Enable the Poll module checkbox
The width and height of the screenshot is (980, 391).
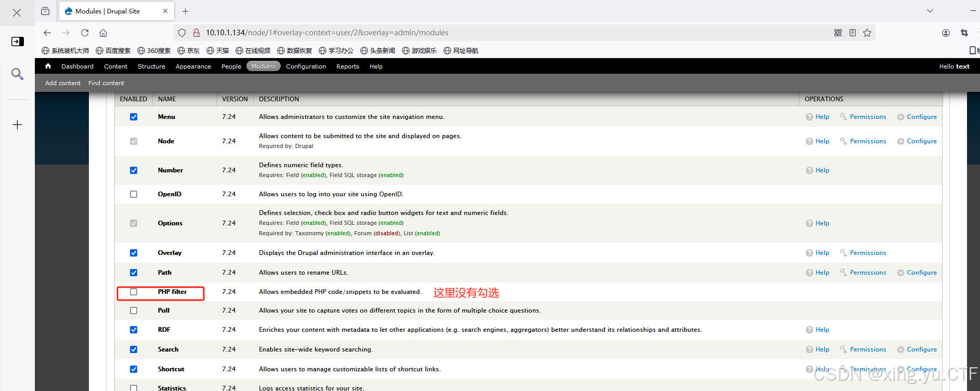tap(134, 311)
